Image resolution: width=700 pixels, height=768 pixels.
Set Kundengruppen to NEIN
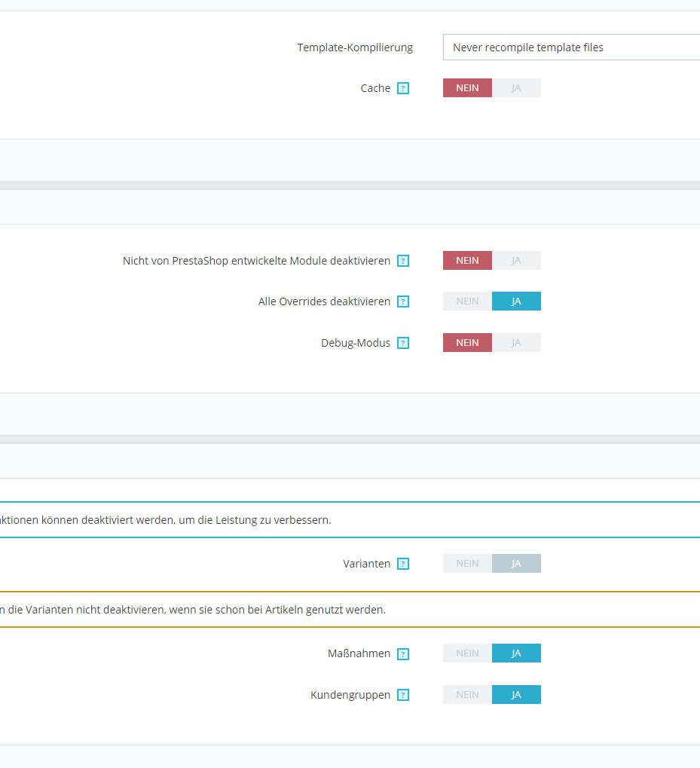pyautogui.click(x=467, y=695)
